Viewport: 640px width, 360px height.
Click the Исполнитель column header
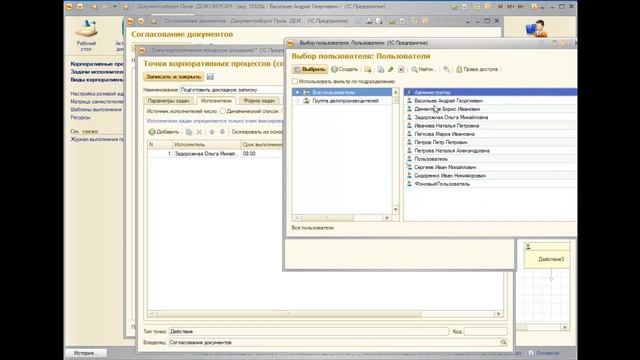[206, 144]
